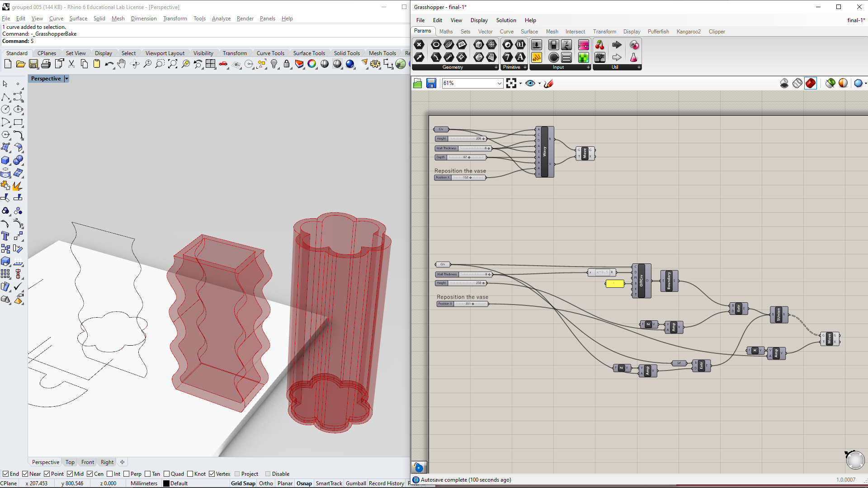Save the Grasshopper definition via floppy disk icon
This screenshot has height=488, width=868.
(x=431, y=83)
